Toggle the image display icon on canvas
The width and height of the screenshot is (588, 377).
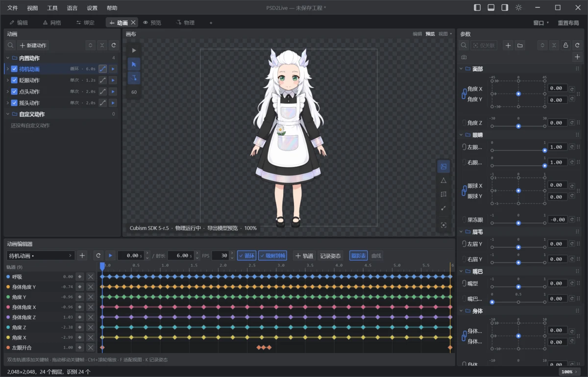[x=443, y=167]
